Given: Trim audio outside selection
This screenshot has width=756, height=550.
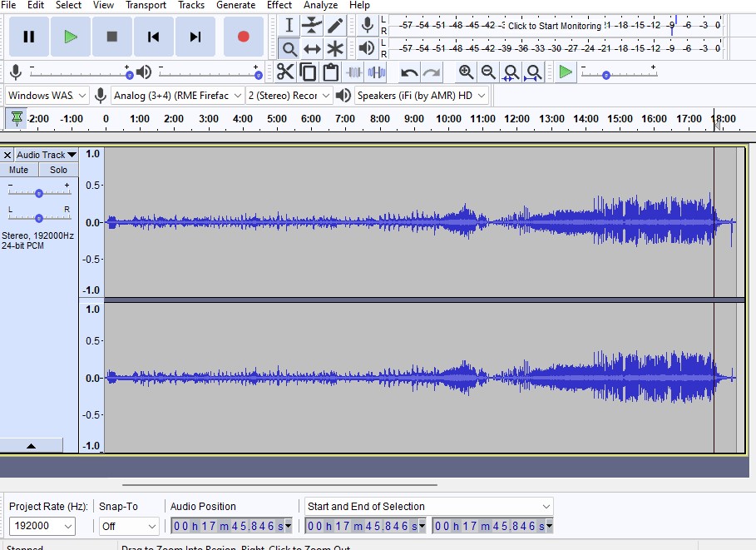Looking at the screenshot, I should pyautogui.click(x=353, y=72).
